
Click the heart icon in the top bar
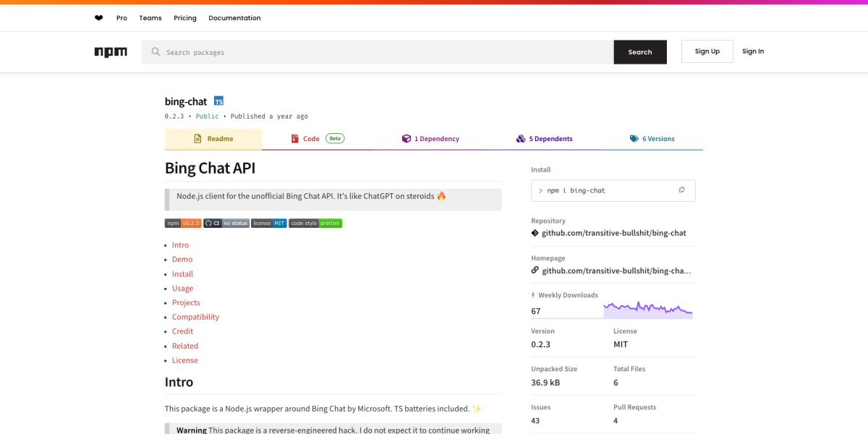[x=98, y=17]
